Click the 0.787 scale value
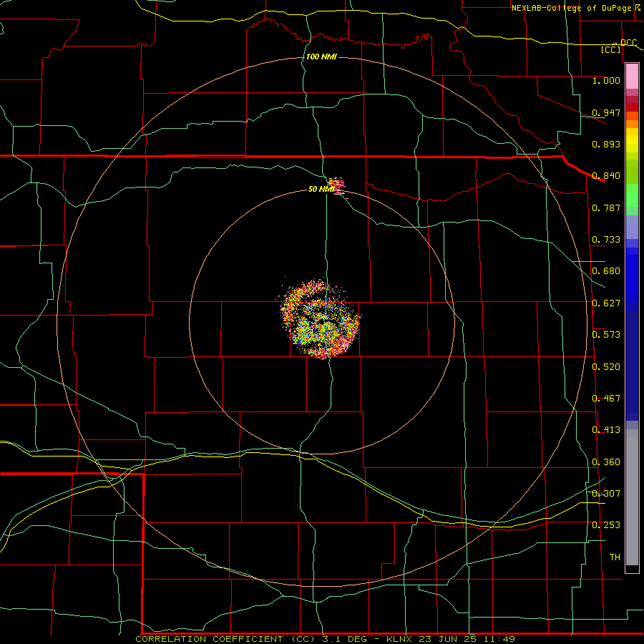The width and height of the screenshot is (644, 644). point(606,208)
